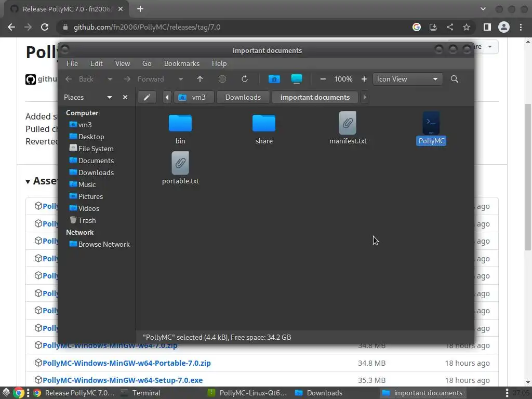Open File System in sidebar
This screenshot has height=399, width=532.
click(x=91, y=149)
